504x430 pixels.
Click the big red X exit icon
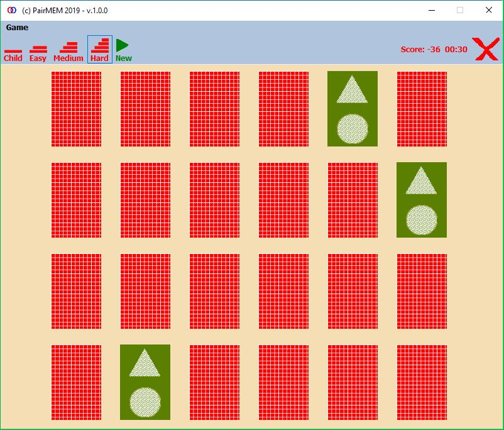click(x=486, y=49)
